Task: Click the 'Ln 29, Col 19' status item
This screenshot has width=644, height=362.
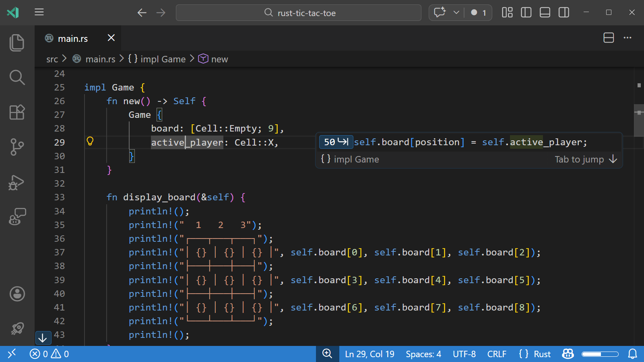Action: pyautogui.click(x=369, y=354)
